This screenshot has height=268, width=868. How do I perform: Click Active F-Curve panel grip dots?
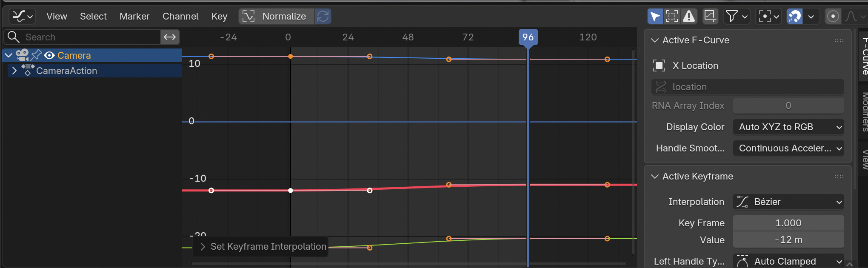pyautogui.click(x=839, y=40)
